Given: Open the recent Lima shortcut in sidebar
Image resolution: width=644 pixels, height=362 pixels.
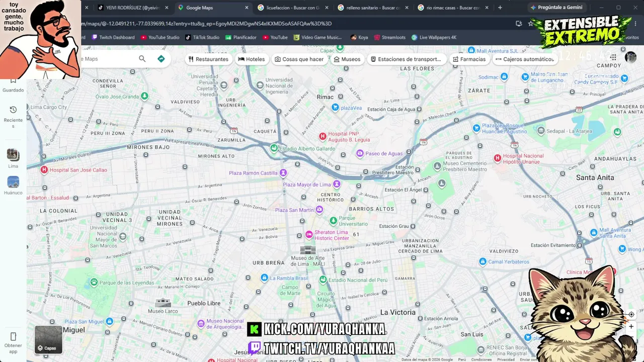Looking at the screenshot, I should (13, 158).
